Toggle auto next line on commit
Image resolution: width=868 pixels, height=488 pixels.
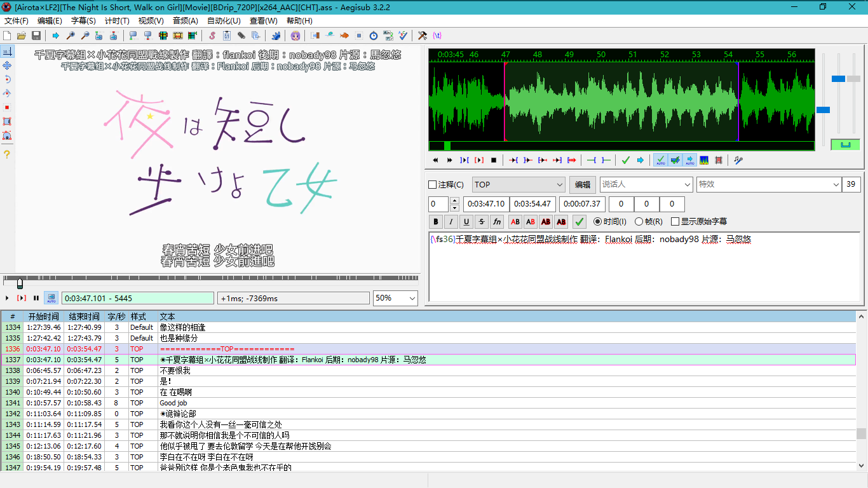coord(675,160)
